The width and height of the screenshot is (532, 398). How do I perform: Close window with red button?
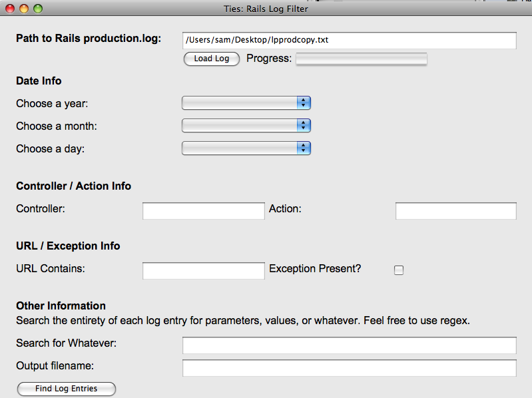10,9
